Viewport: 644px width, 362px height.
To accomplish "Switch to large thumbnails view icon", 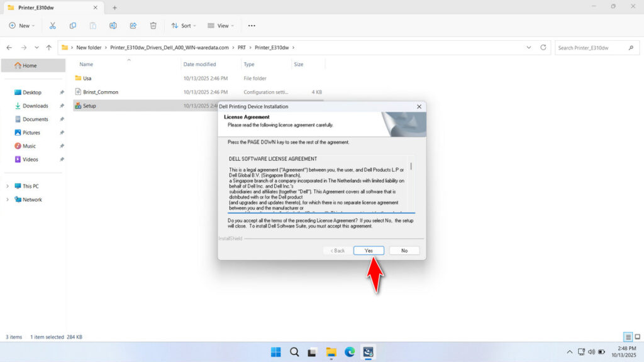I will [636, 337].
